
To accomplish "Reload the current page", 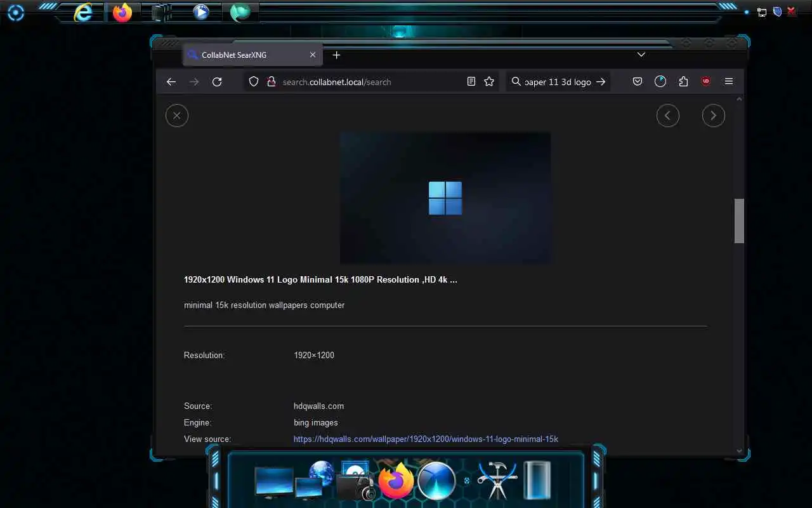I will pos(217,82).
